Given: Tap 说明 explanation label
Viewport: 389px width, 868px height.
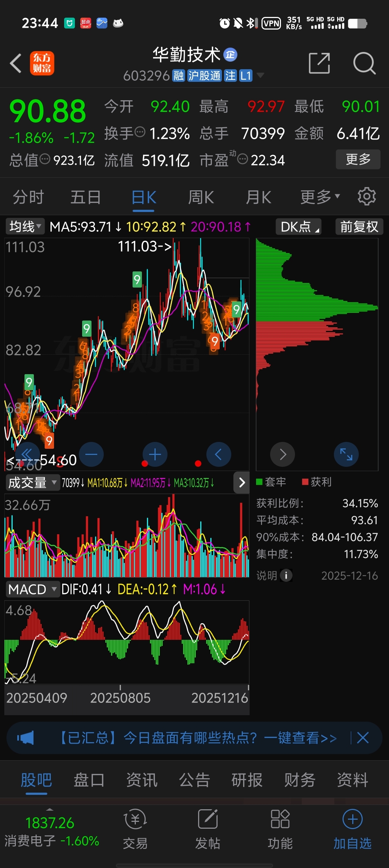Looking at the screenshot, I should (x=267, y=575).
